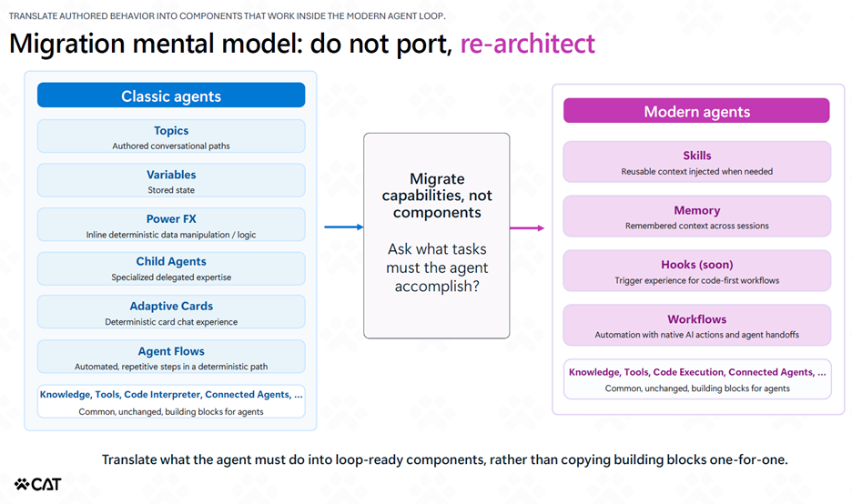Click the pink 're-architect' title word
The image size is (852, 504).
click(528, 44)
